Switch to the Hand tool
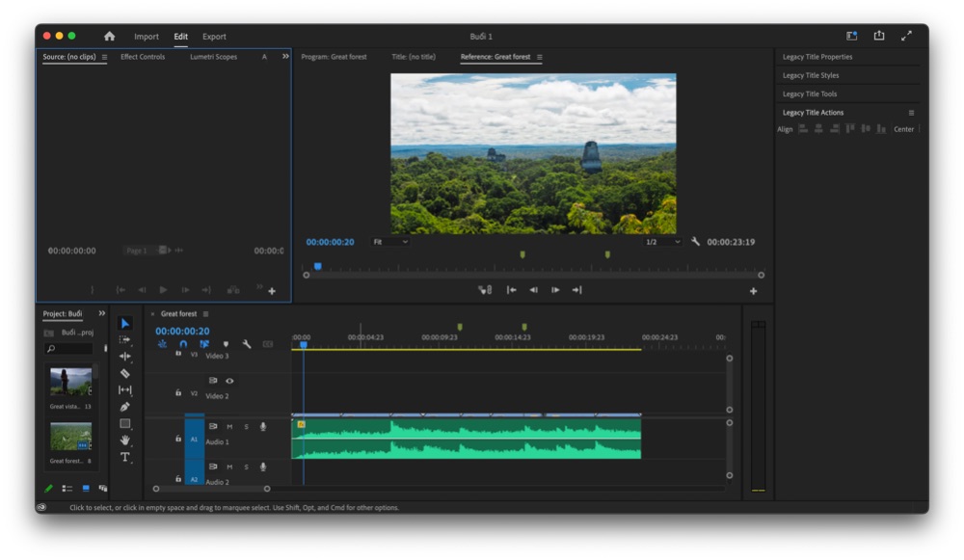The height and width of the screenshot is (560, 964). pos(124,440)
